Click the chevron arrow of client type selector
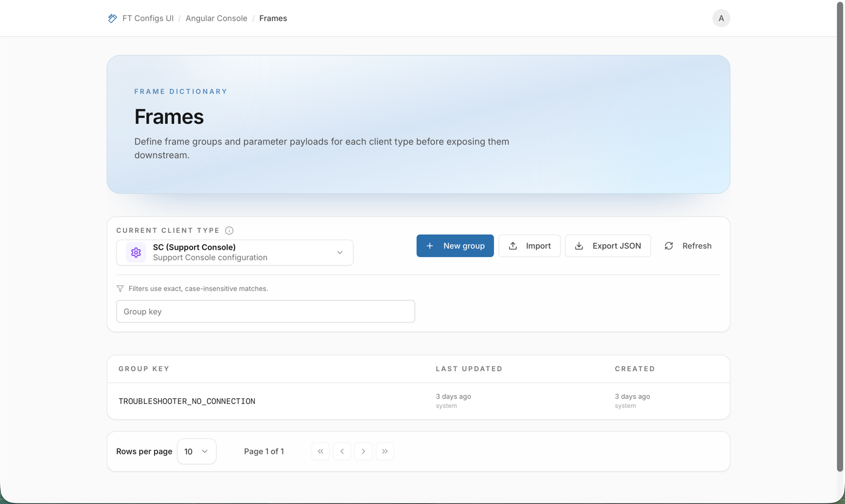The image size is (845, 504). tap(340, 253)
